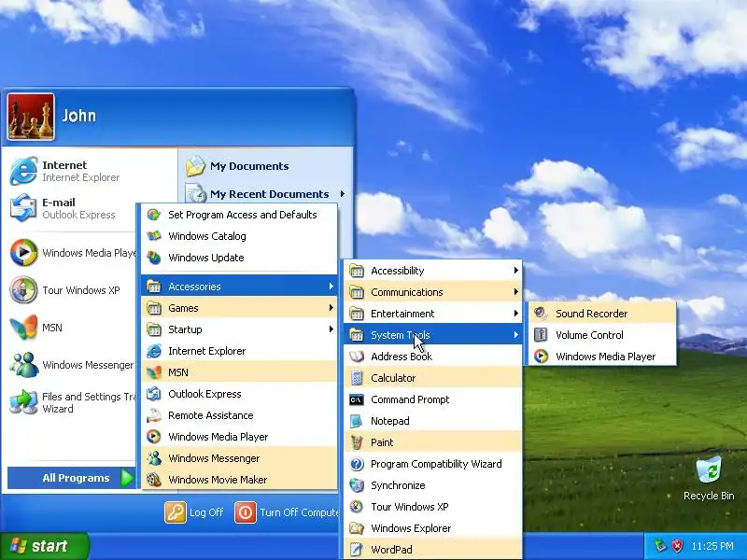Click the 11:25 PM taskbar clock

(712, 546)
